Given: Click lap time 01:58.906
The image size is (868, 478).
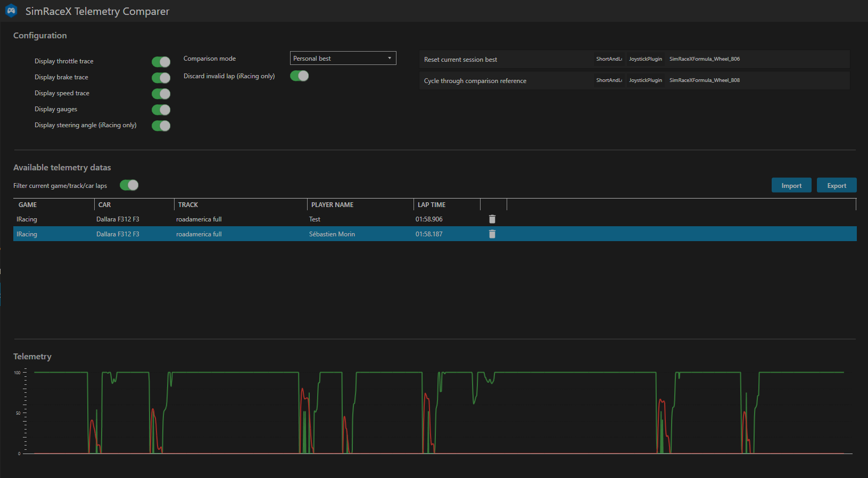Looking at the screenshot, I should (x=429, y=219).
